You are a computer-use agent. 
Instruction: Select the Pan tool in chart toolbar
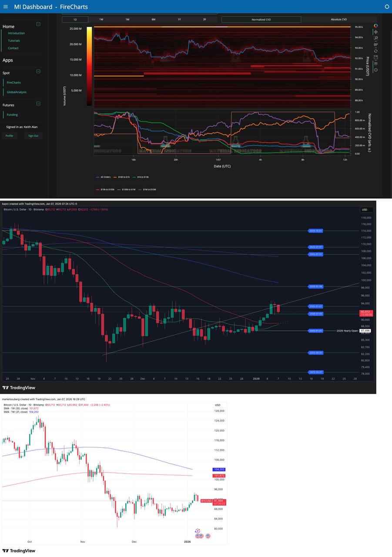click(376, 32)
